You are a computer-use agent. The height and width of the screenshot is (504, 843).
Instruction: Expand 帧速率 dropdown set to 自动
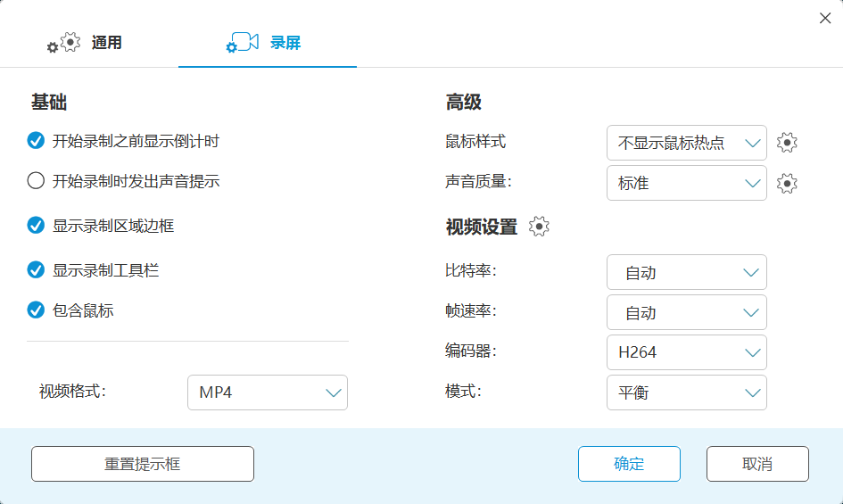(687, 312)
